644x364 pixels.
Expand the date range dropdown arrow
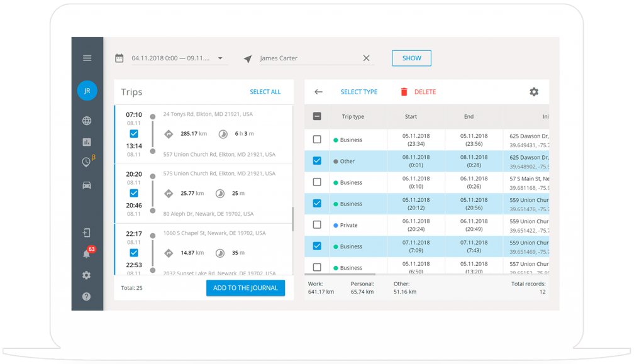coord(220,58)
